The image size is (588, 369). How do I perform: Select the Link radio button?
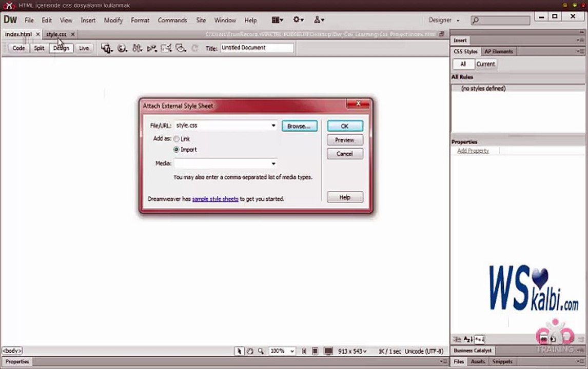[x=177, y=138]
